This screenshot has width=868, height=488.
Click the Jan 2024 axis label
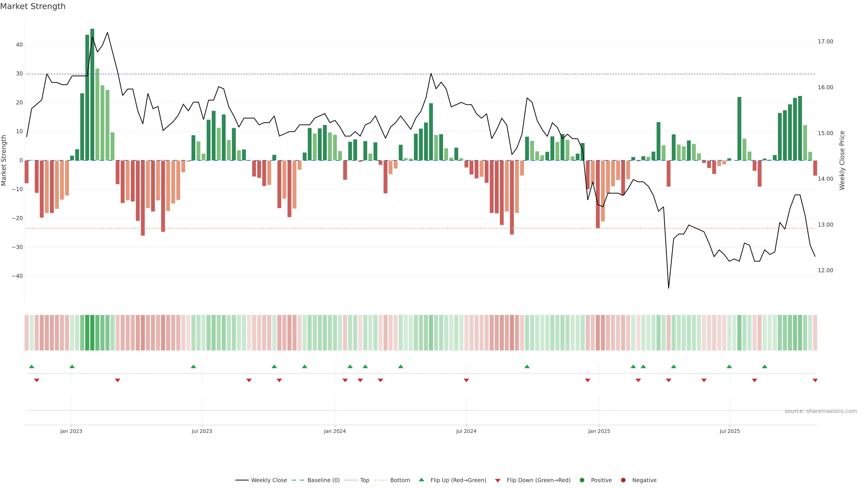[335, 431]
